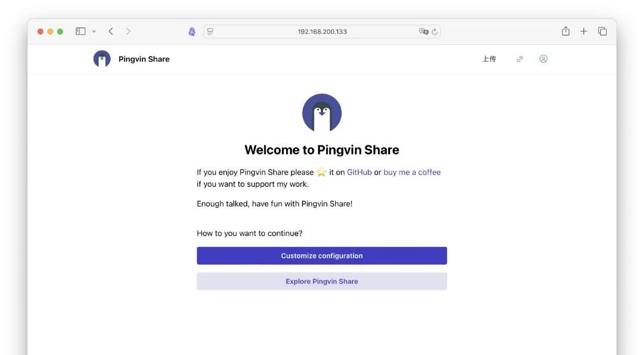
Task: Go back with the browser back arrow
Action: pos(110,31)
